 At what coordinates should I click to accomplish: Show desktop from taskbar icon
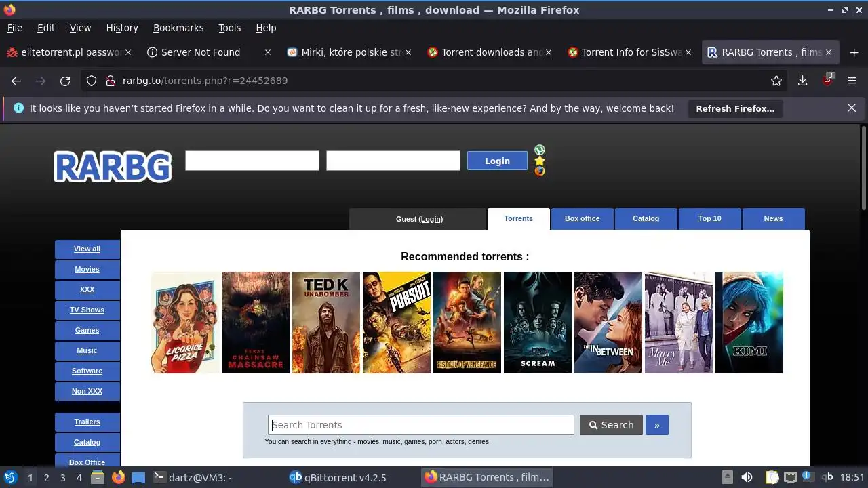point(138,477)
